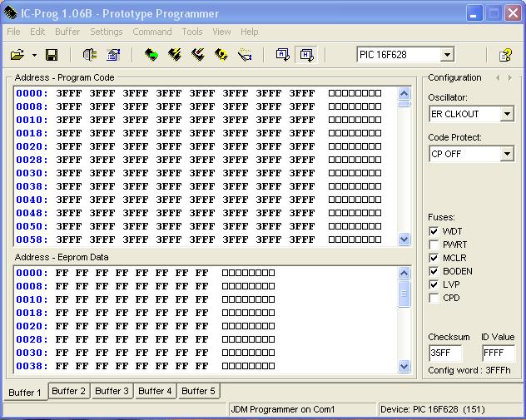
Task: Click the help question mark toolbar icon
Action: tap(505, 55)
